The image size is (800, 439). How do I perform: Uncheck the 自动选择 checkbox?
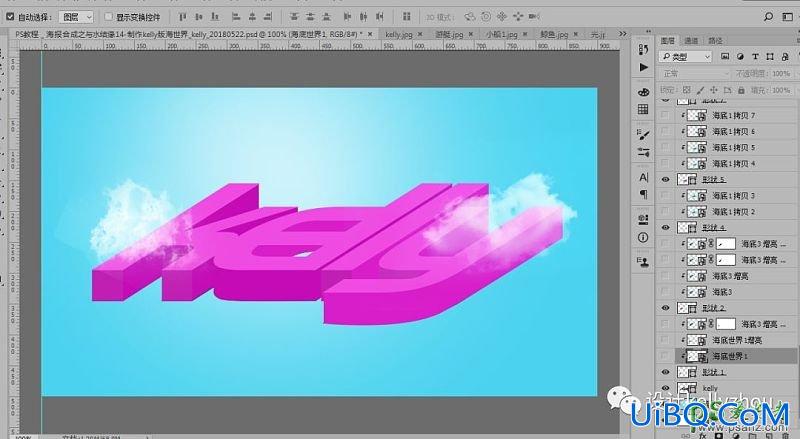click(10, 17)
